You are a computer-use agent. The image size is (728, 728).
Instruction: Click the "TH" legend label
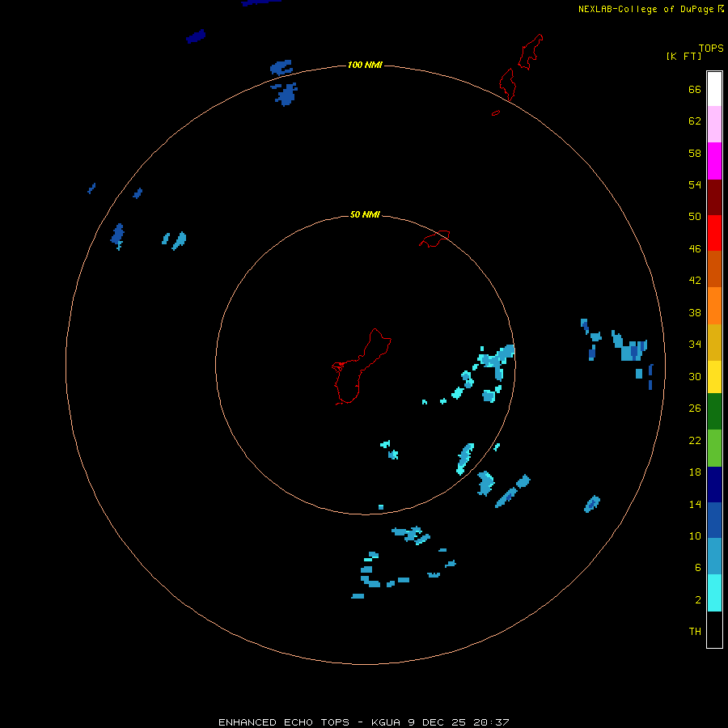coord(695,632)
